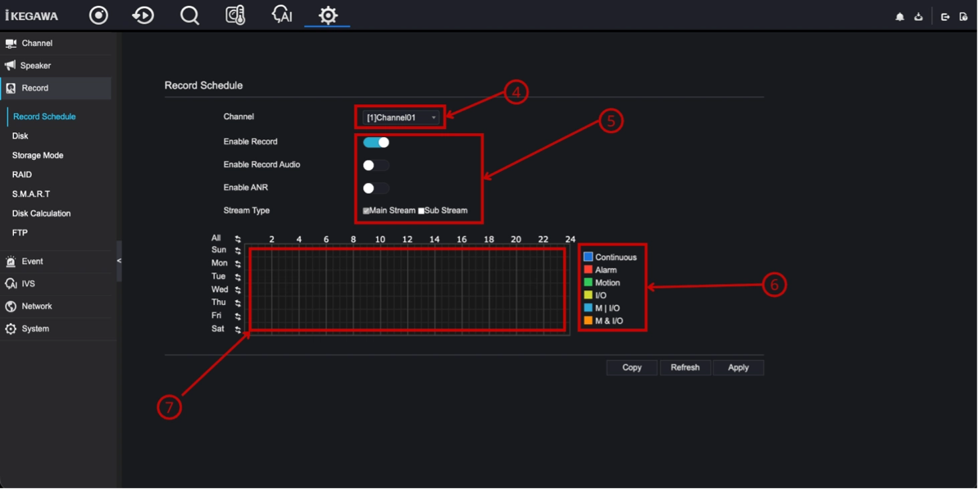Open the FTP submenu item

[20, 233]
